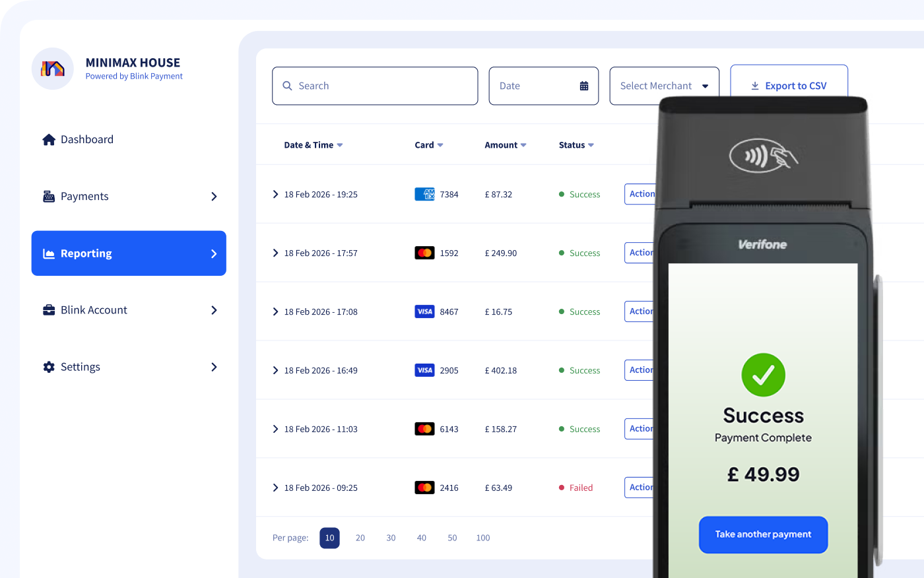The width and height of the screenshot is (924, 578).
Task: Click the Dashboard home icon
Action: tap(49, 140)
